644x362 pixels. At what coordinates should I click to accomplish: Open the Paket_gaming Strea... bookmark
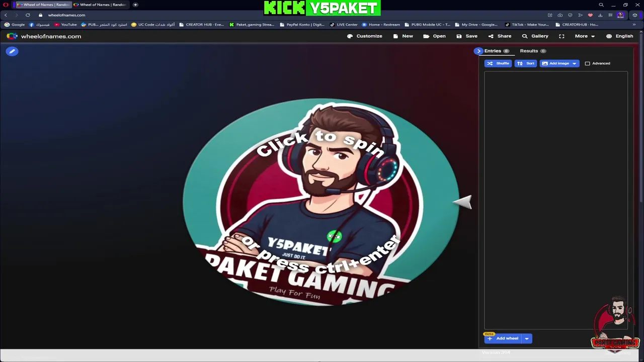[x=252, y=25]
